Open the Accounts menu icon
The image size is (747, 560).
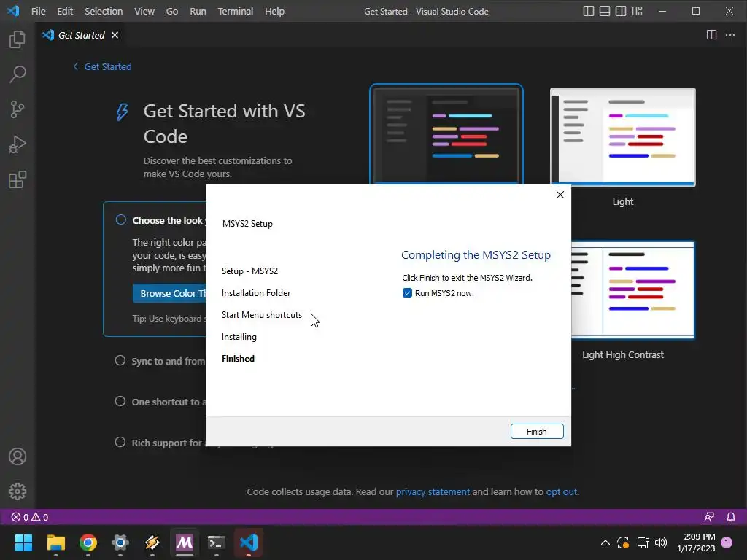(x=18, y=456)
